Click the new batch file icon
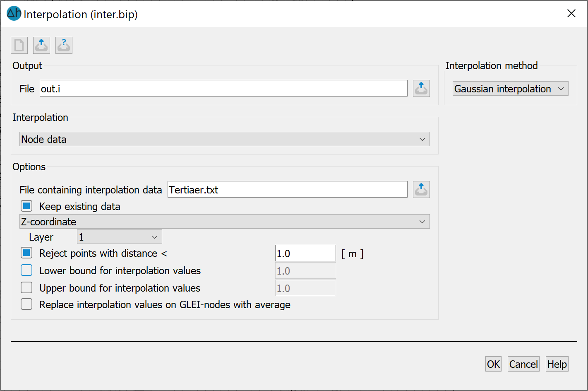Viewport: 588px width, 391px height. [x=19, y=45]
